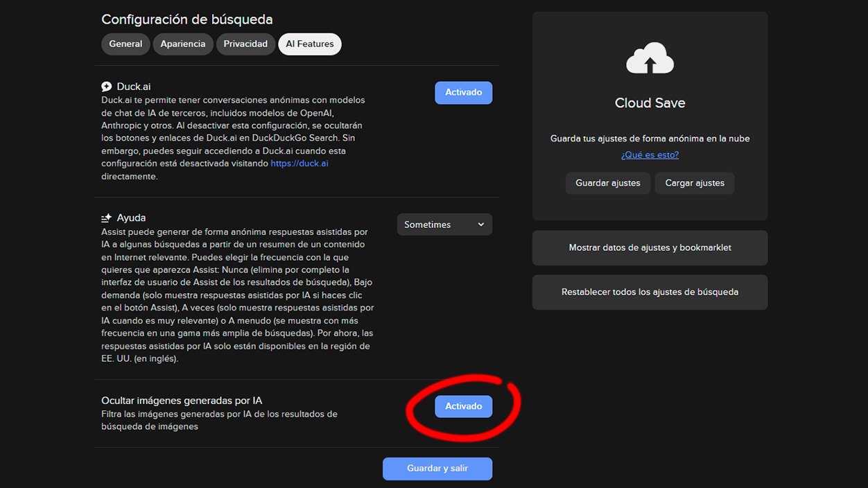Switch to the General tab
The image size is (868, 488).
coord(125,44)
